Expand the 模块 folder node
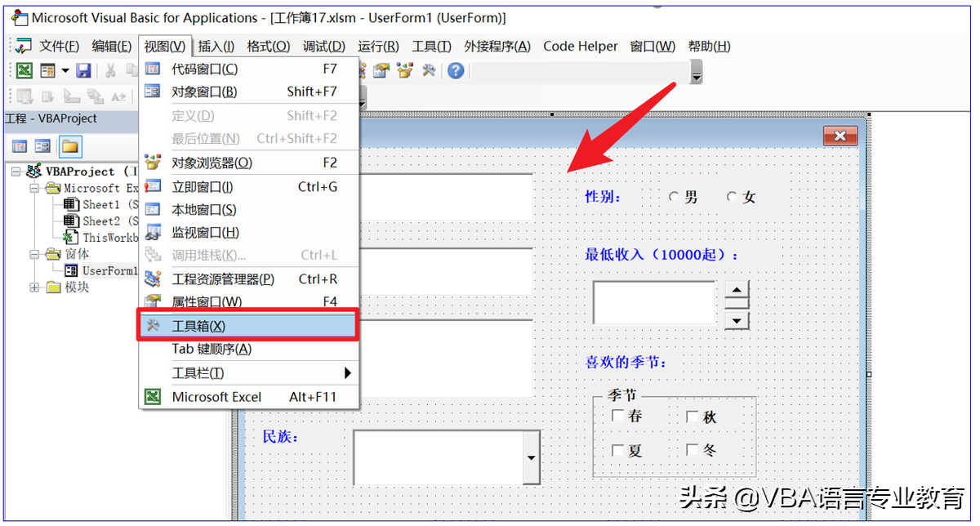 [x=35, y=287]
